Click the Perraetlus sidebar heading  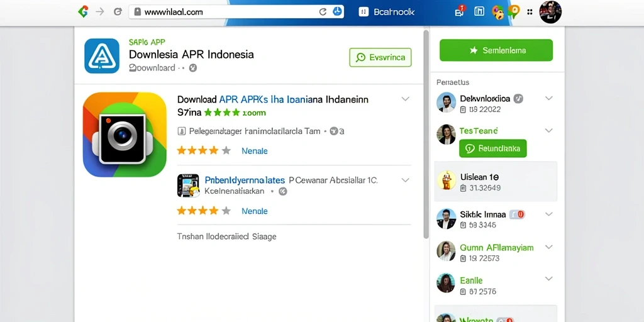[x=453, y=82]
